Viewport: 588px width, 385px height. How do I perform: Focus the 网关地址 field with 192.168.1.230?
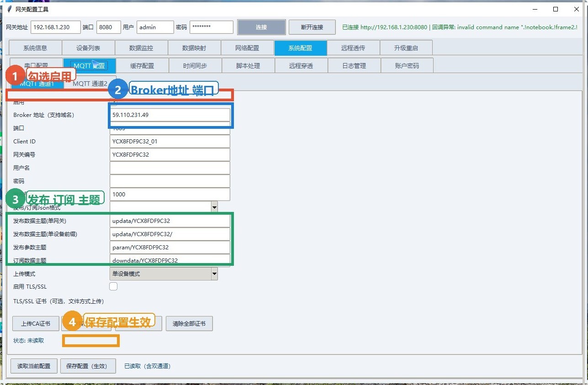click(56, 27)
